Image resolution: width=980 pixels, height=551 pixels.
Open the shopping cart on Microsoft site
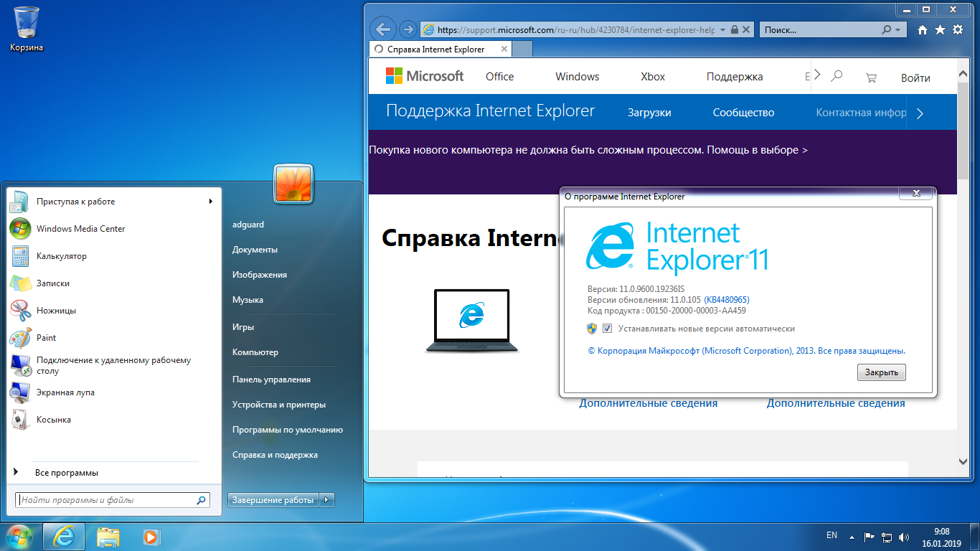point(871,77)
